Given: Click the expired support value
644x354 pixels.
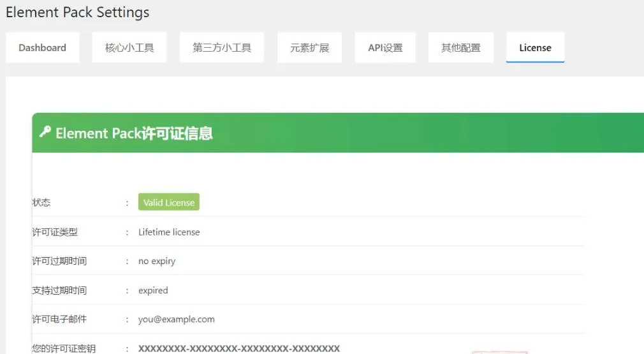Looking at the screenshot, I should tap(153, 290).
